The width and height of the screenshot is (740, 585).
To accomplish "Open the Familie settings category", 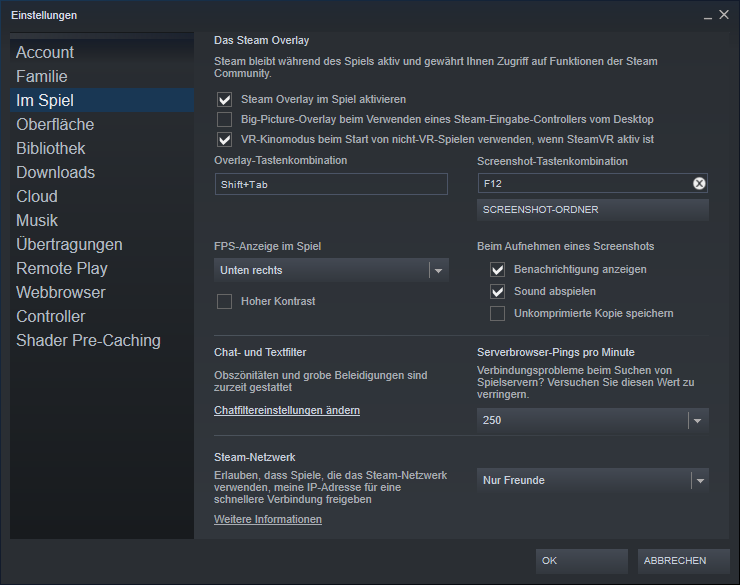I will [x=102, y=76].
